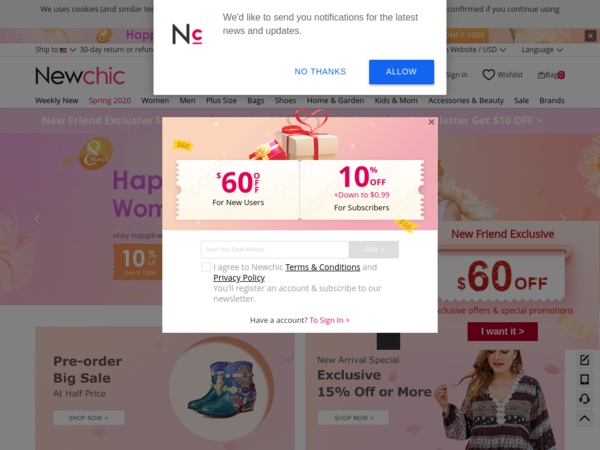Click the feedback edit icon in sidebar
The width and height of the screenshot is (600, 450).
584,360
